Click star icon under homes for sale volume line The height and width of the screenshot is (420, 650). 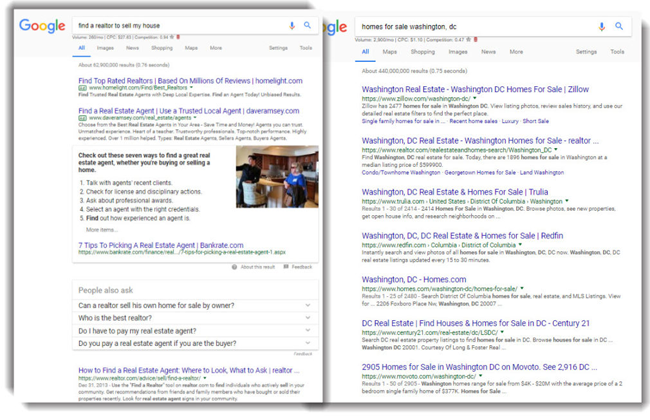pos(468,40)
